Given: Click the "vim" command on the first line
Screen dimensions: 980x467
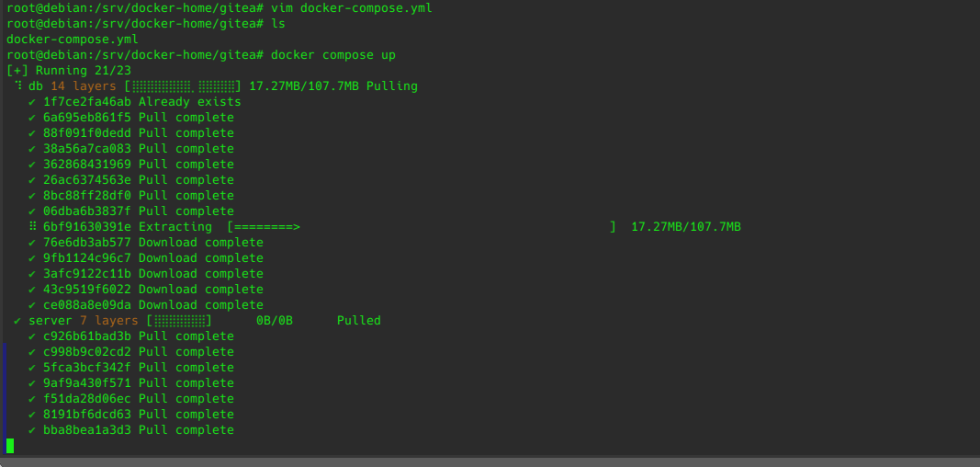Looking at the screenshot, I should click(282, 8).
